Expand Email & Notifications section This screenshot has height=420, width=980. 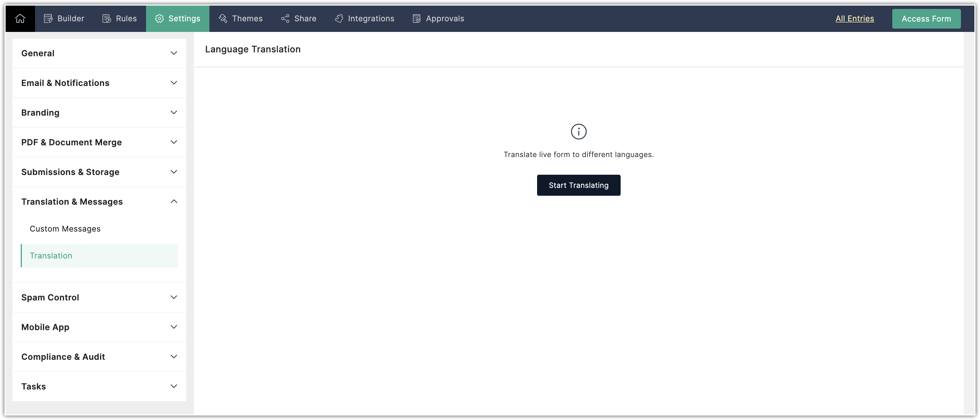click(x=174, y=83)
